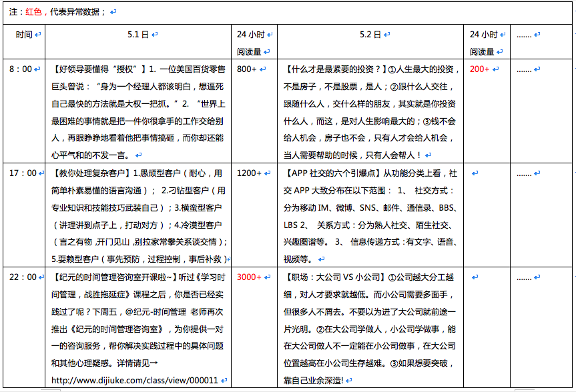Click the red 200+ reading count
This screenshot has width=576, height=392.
coord(479,69)
